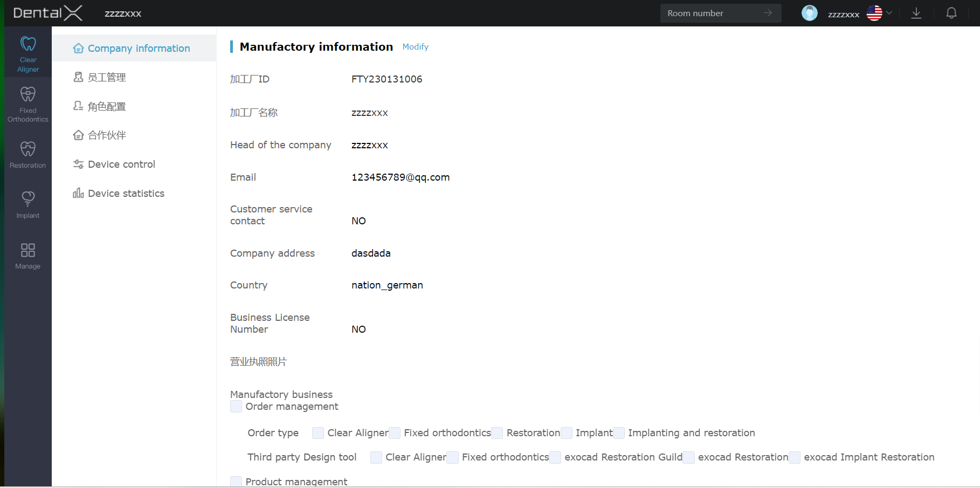
Task: Click the Company information house icon
Action: (78, 48)
